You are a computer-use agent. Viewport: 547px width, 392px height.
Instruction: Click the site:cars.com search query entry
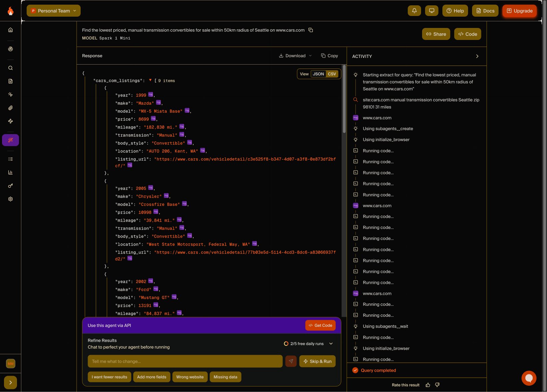(x=421, y=103)
